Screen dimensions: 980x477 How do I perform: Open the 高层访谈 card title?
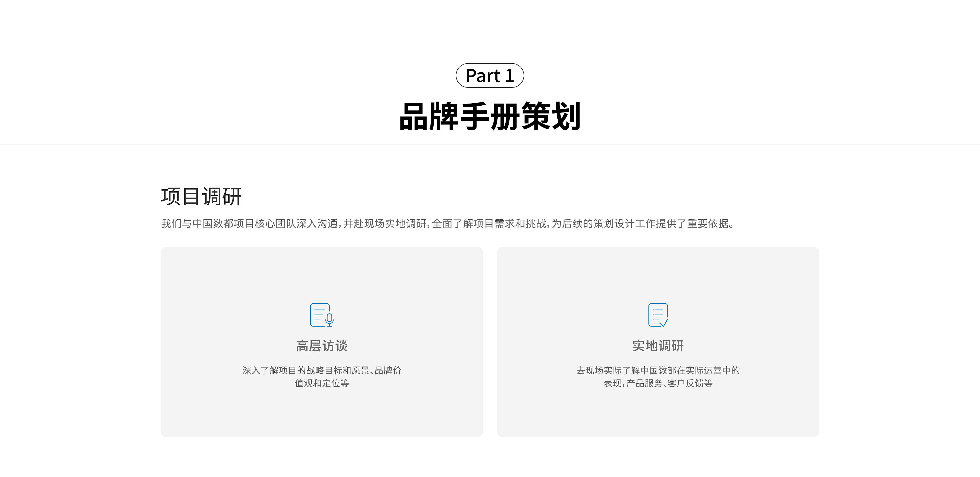click(x=322, y=346)
